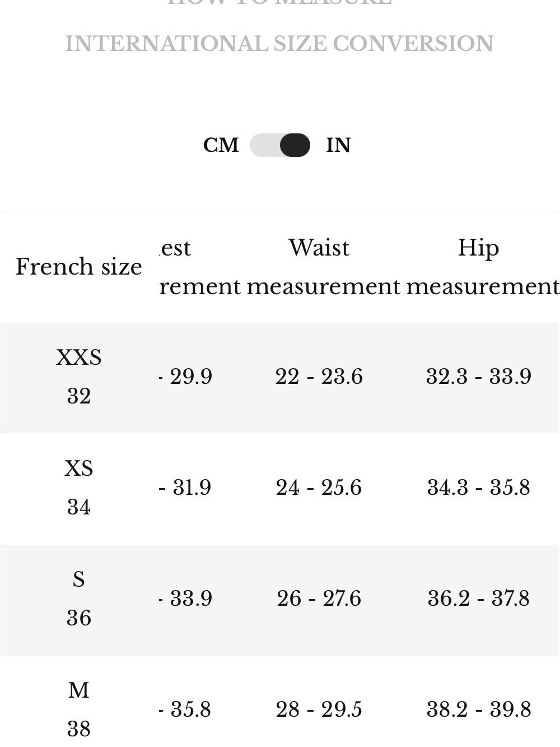Open the International Size Conversion tab
The image size is (560, 747).
[x=279, y=44]
